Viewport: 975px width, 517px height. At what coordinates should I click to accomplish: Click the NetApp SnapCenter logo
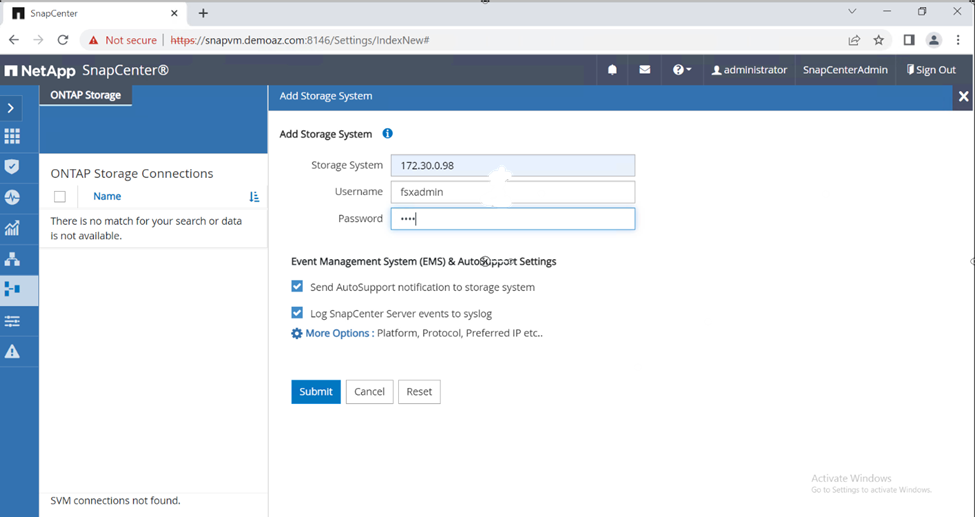coord(86,70)
